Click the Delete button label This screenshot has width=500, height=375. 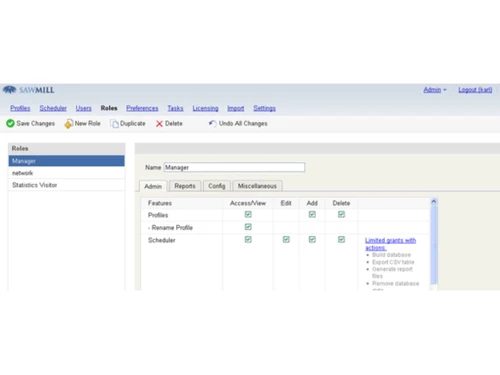click(x=174, y=123)
